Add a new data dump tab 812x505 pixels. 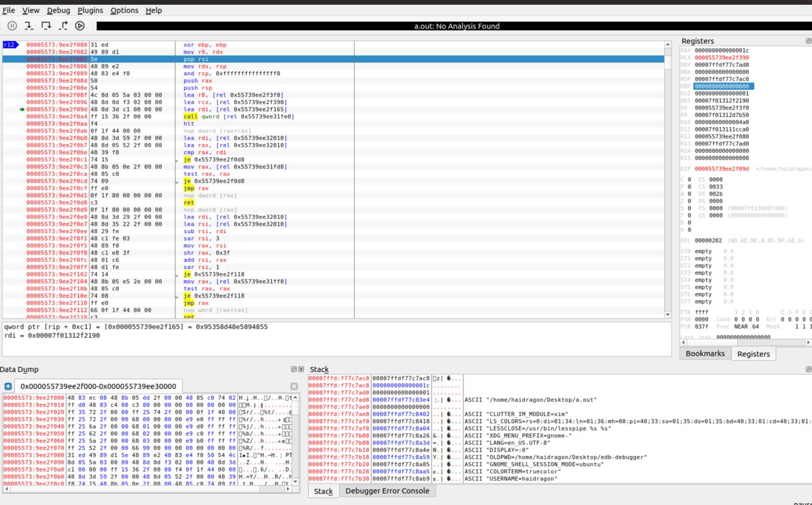click(8, 386)
